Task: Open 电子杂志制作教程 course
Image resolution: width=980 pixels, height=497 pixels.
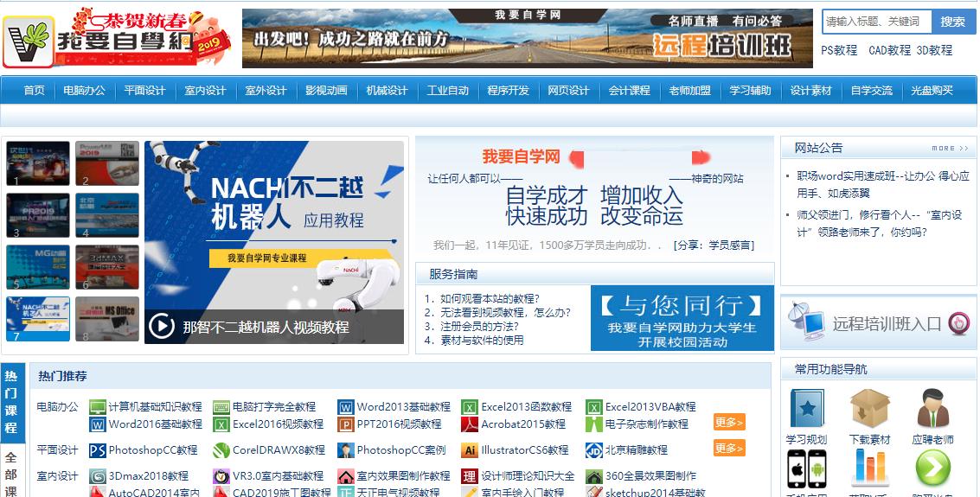Action: point(647,424)
